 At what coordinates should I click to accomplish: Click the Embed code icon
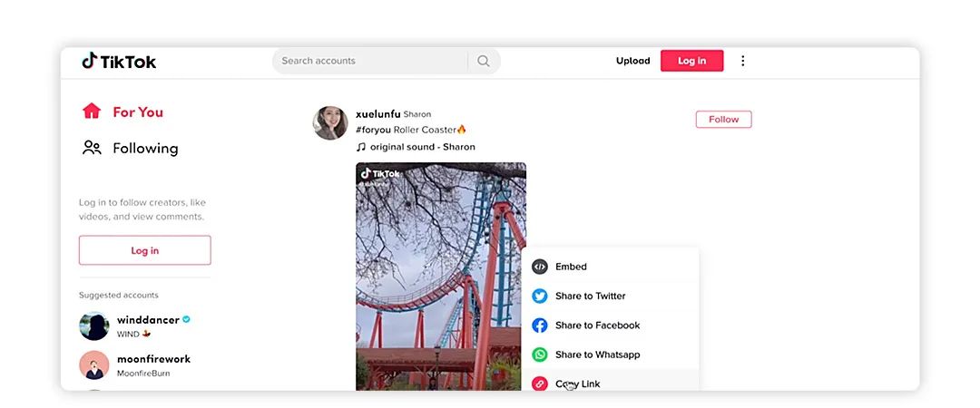tap(539, 267)
